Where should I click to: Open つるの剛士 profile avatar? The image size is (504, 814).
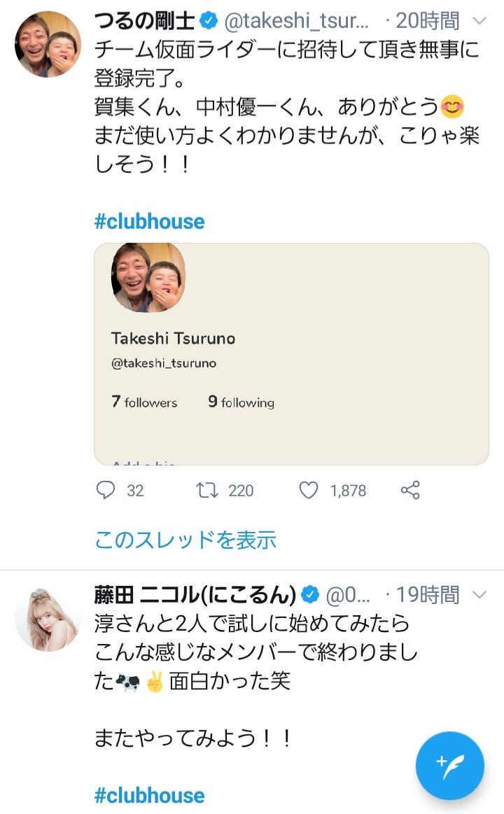point(48,44)
